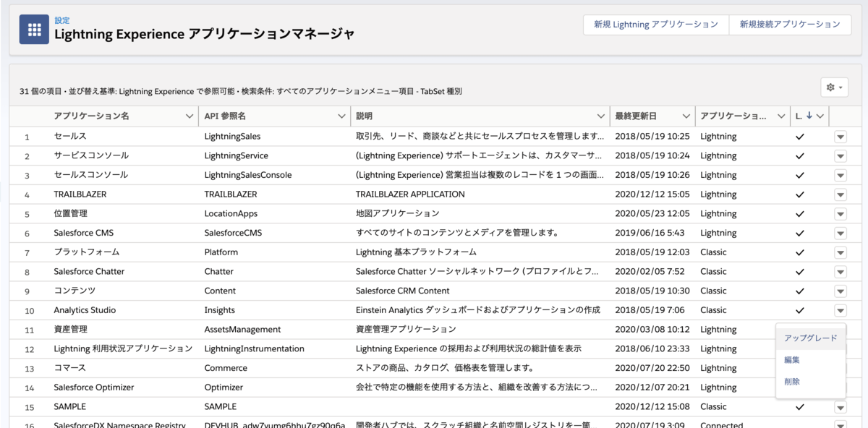Click the 新規 Lightning アプリケーション button
Screen dimensions: 868x428
pos(655,24)
